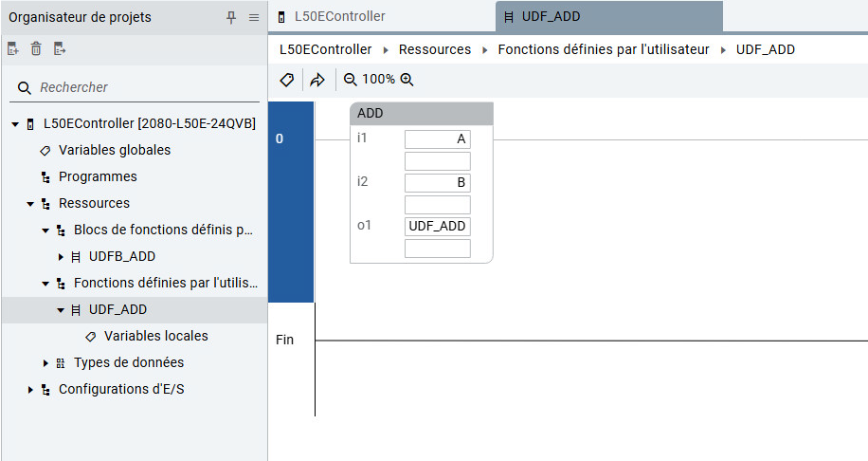Screen dimensions: 868x461
Task: Click the controller icon beside L50EController tree node
Action: tap(30, 124)
